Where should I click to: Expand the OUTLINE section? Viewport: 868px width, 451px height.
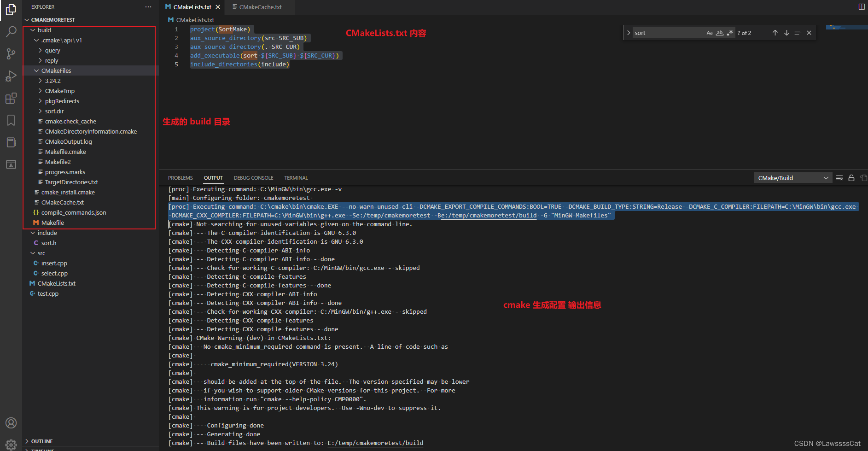[x=90, y=441]
